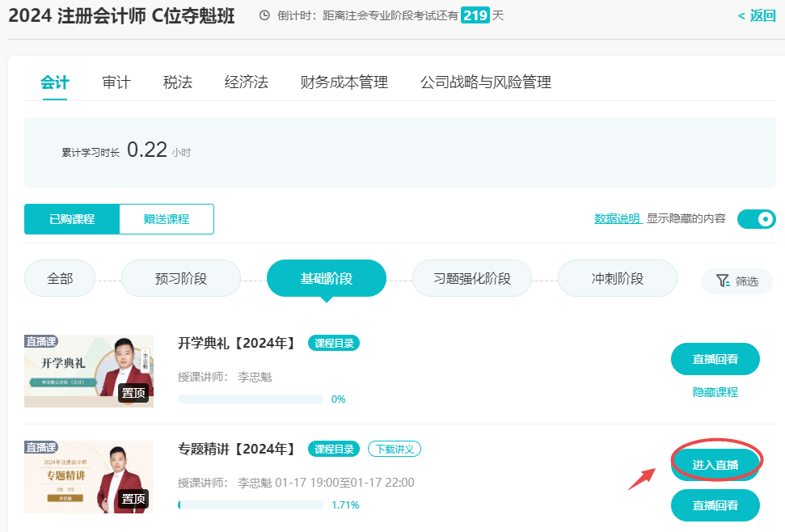The width and height of the screenshot is (785, 532).
Task: Select the 赠送课程 option
Action: (x=167, y=218)
